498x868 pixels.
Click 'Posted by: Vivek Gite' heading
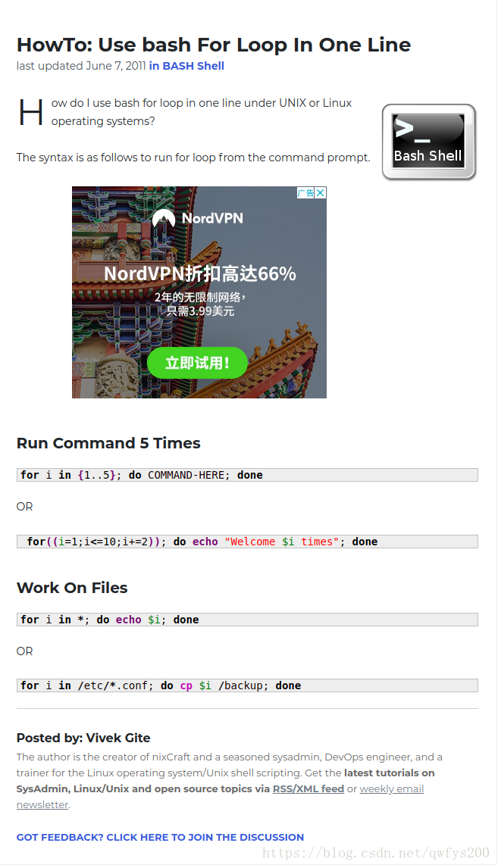(83, 738)
